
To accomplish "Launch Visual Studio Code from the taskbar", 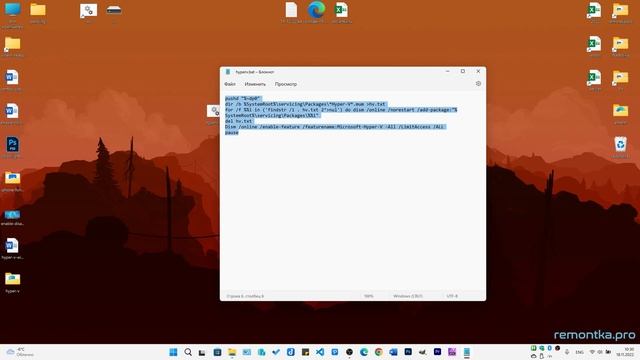I will (320, 352).
